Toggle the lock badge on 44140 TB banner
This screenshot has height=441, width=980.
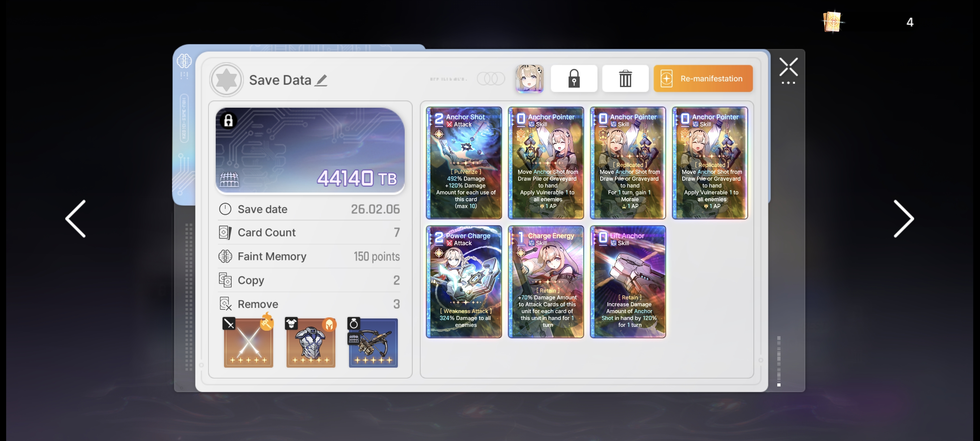point(228,121)
